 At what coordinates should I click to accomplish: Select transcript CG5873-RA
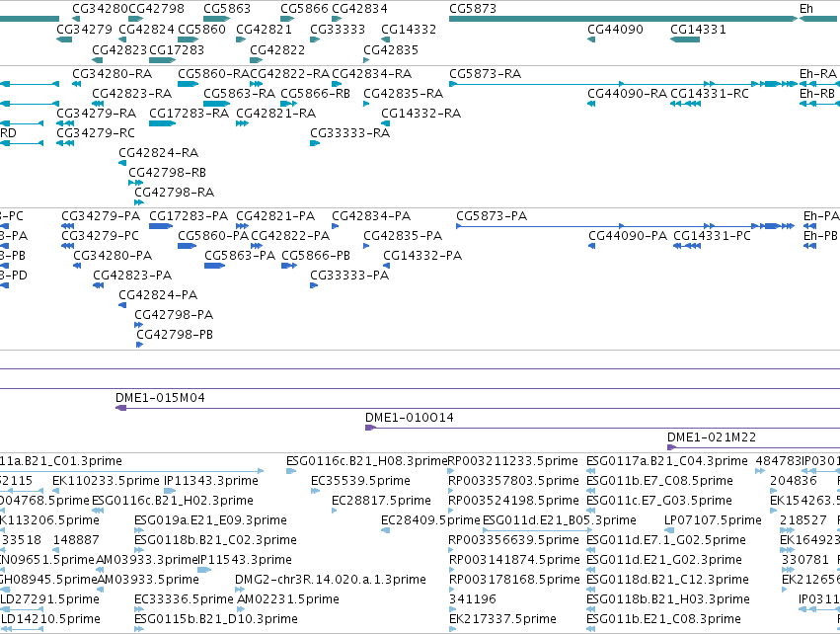click(x=486, y=73)
